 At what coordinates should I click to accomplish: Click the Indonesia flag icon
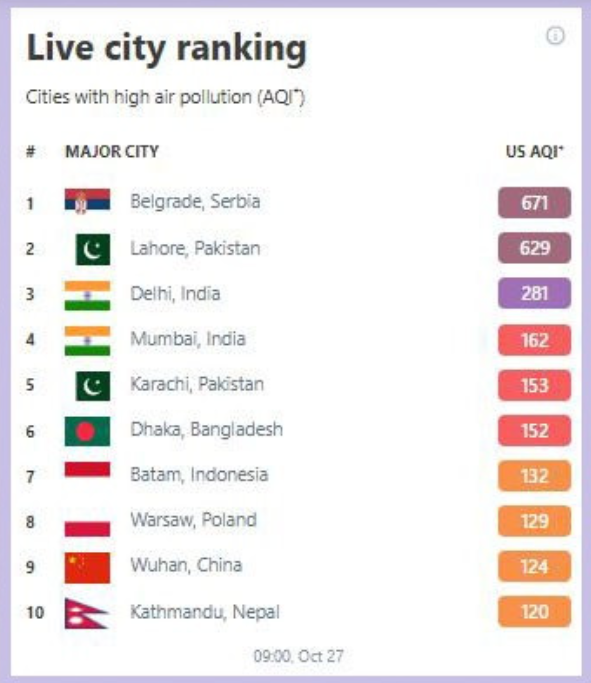(87, 469)
